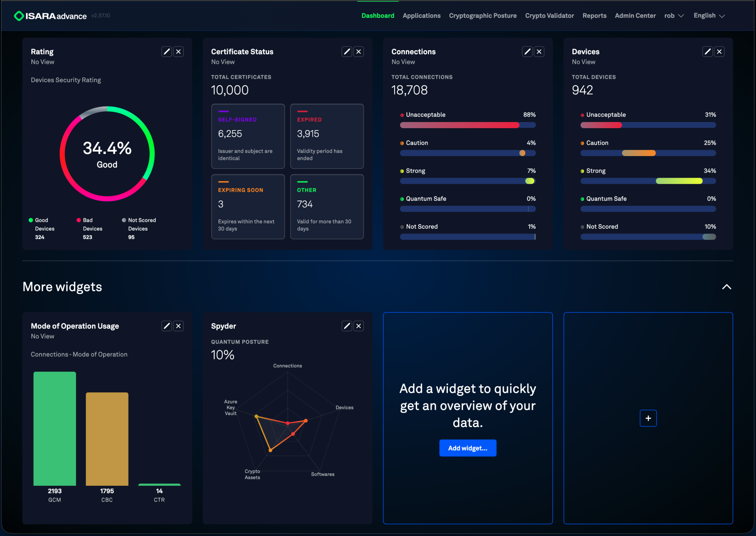The height and width of the screenshot is (536, 756).
Task: Click the plus icon in the empty widget slot
Action: (x=648, y=418)
